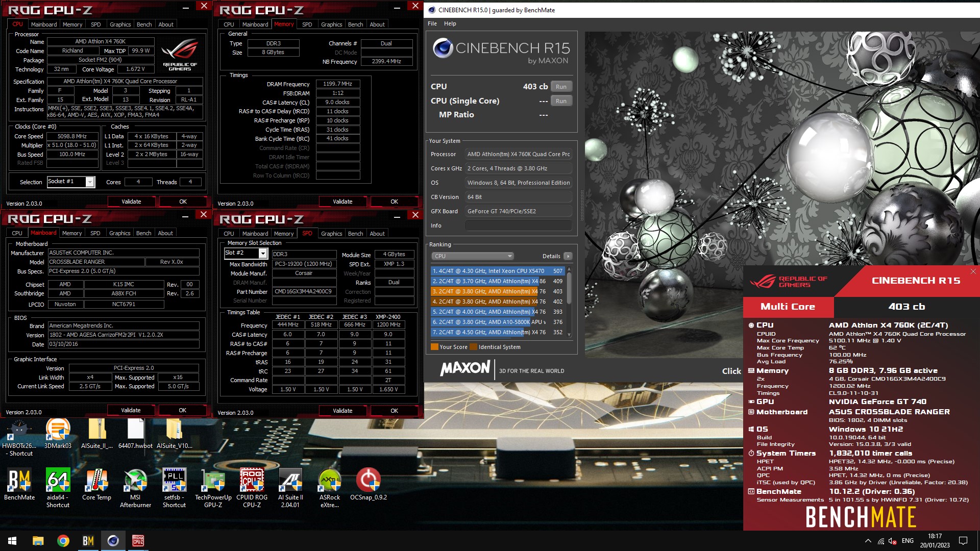Close the BenchMate result overlay
This screenshot has height=551, width=980.
973,271
